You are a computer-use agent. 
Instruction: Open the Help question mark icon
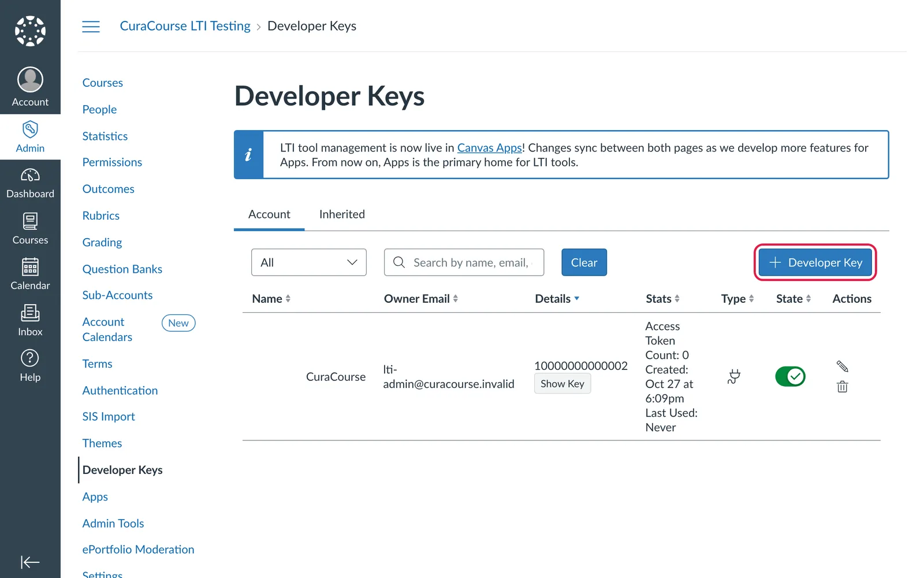coord(30,358)
